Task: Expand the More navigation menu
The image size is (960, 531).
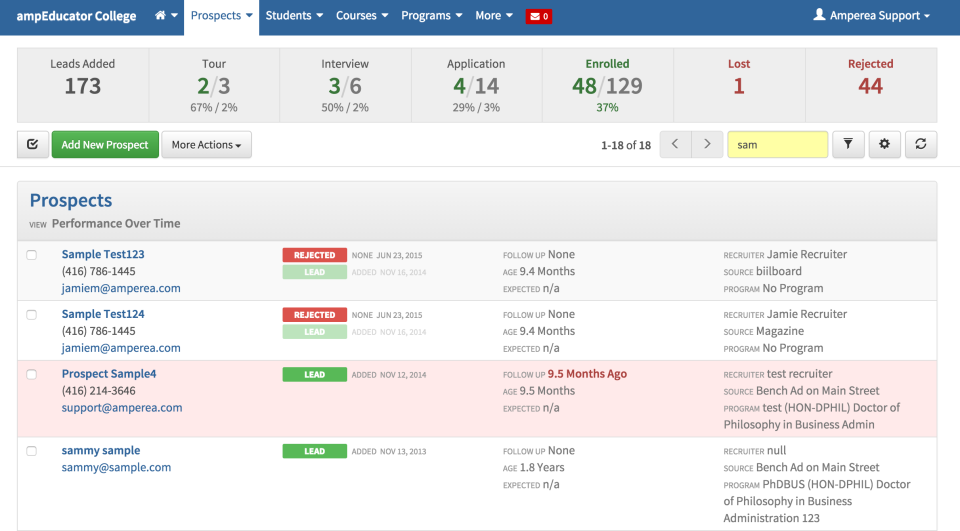Action: tap(494, 16)
